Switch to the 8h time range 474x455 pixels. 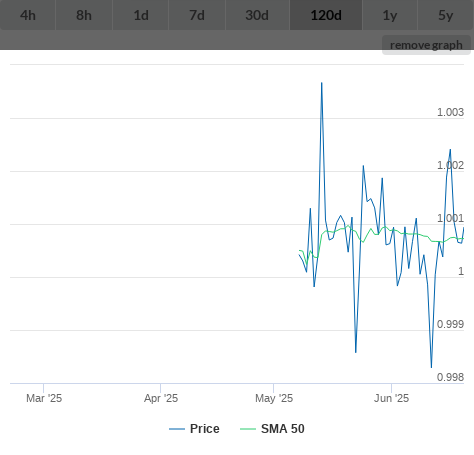coord(84,15)
